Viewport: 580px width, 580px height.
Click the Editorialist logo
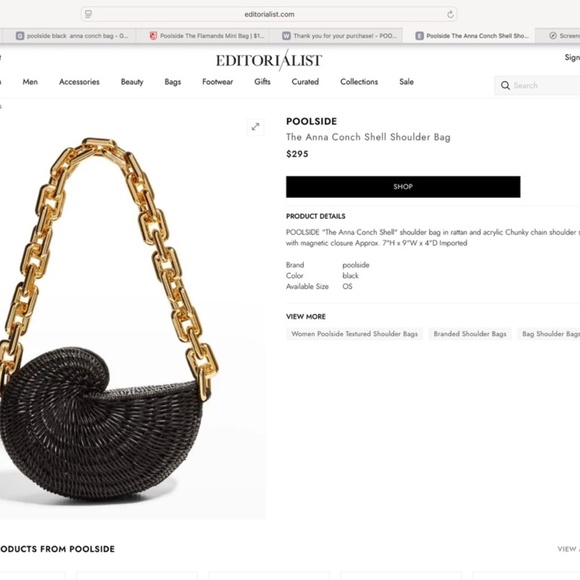coord(269,60)
